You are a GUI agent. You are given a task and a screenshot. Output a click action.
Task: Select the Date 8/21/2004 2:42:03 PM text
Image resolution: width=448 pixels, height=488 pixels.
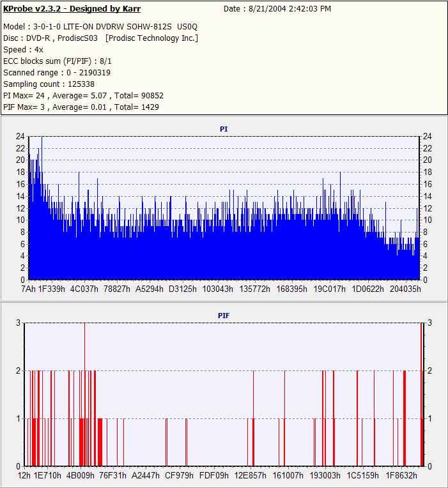pos(277,9)
